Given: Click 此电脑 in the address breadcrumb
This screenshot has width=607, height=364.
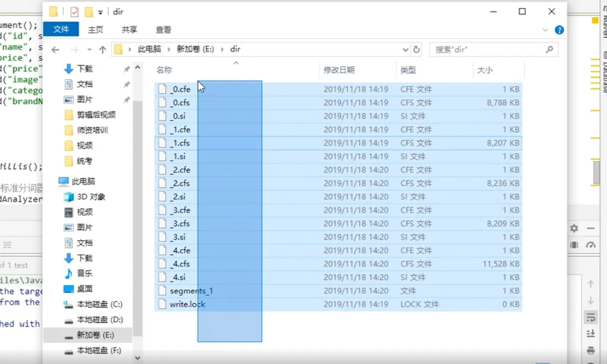Looking at the screenshot, I should coord(149,49).
